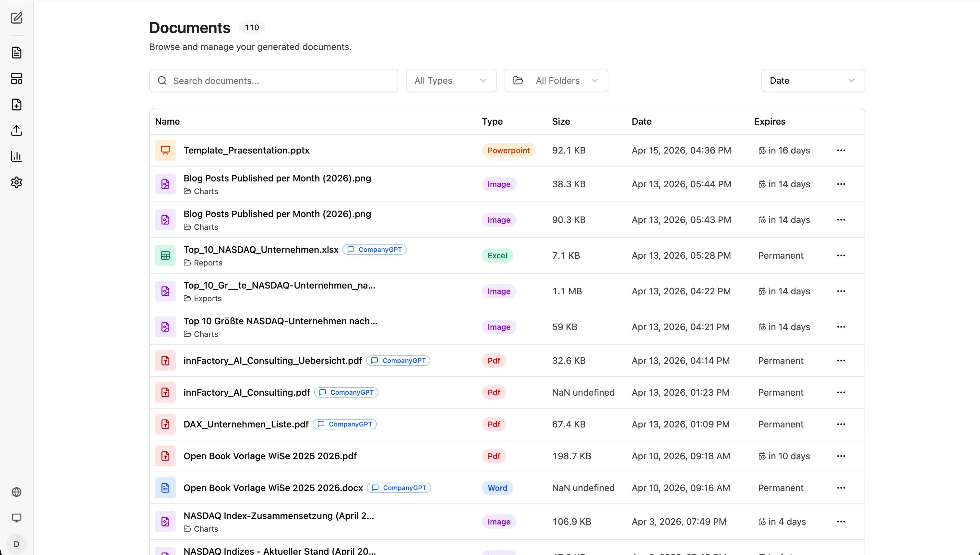Click the PowerPoint file icon for Template_Praesentation.pptx
Viewport: 980px width, 555px height.
pyautogui.click(x=165, y=150)
